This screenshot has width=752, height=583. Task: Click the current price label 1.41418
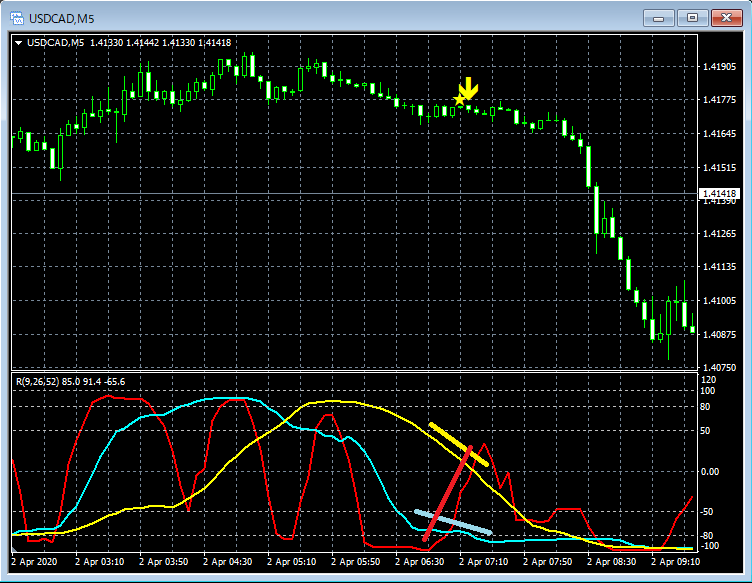tap(719, 193)
